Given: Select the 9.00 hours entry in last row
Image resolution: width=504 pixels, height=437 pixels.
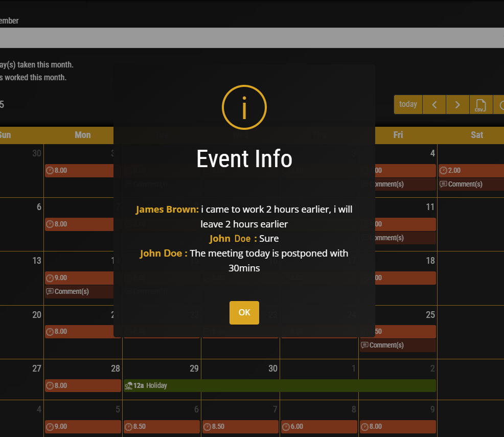Looking at the screenshot, I should point(83,426).
